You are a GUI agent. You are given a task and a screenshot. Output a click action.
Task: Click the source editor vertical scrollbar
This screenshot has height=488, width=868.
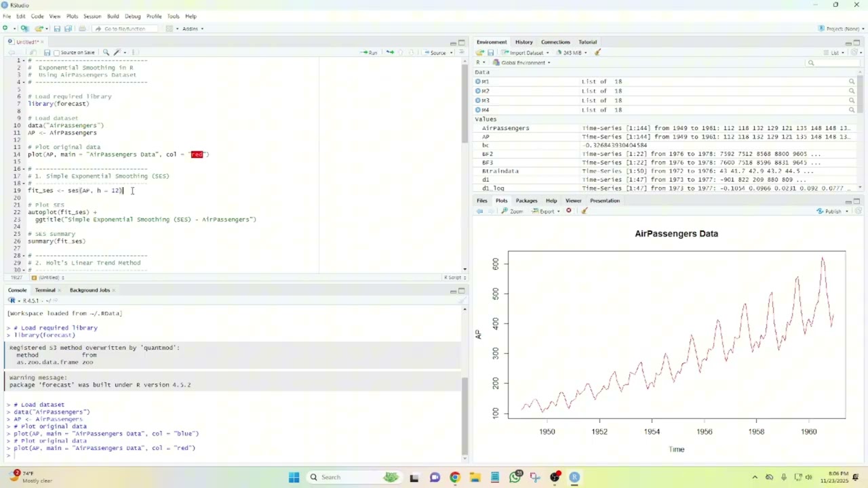(465, 105)
